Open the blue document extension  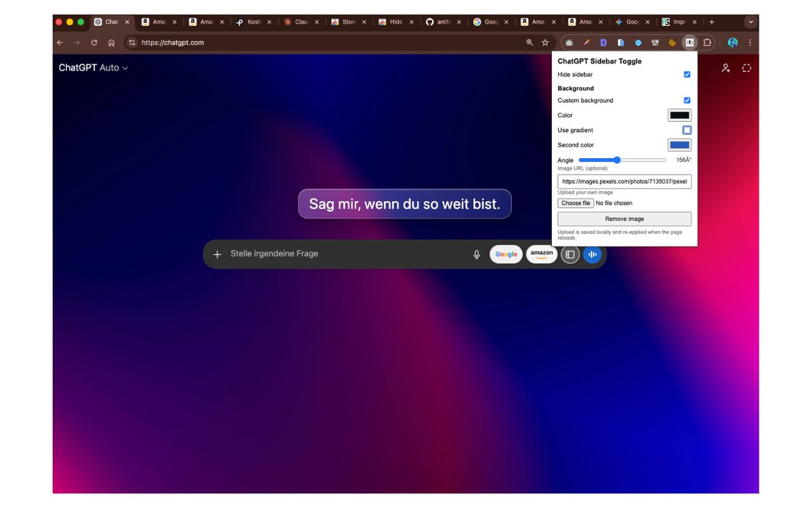coord(620,43)
